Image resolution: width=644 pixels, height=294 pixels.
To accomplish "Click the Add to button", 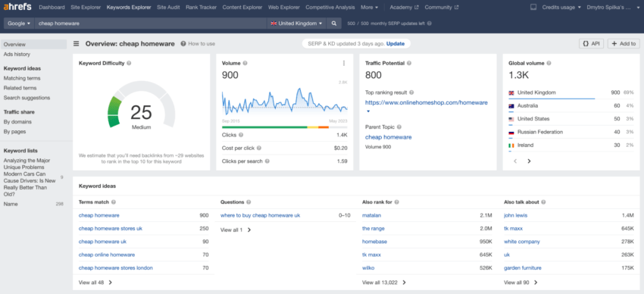I will tap(624, 44).
